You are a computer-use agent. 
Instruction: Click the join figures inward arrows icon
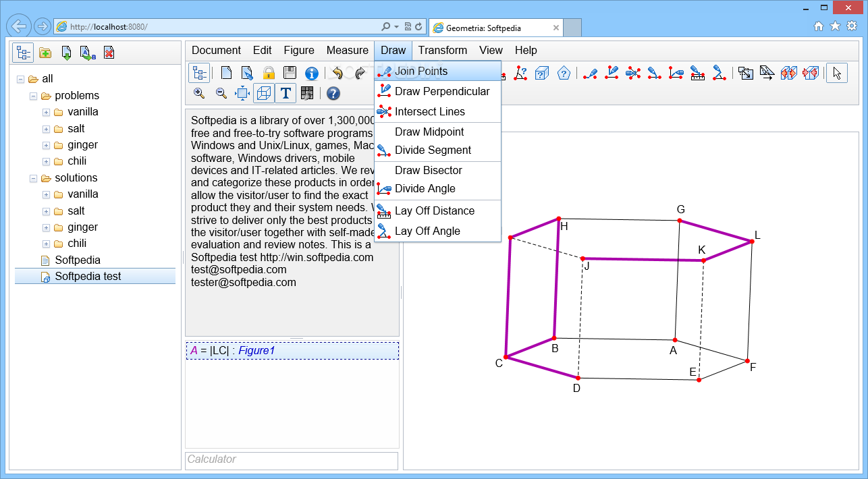[811, 73]
